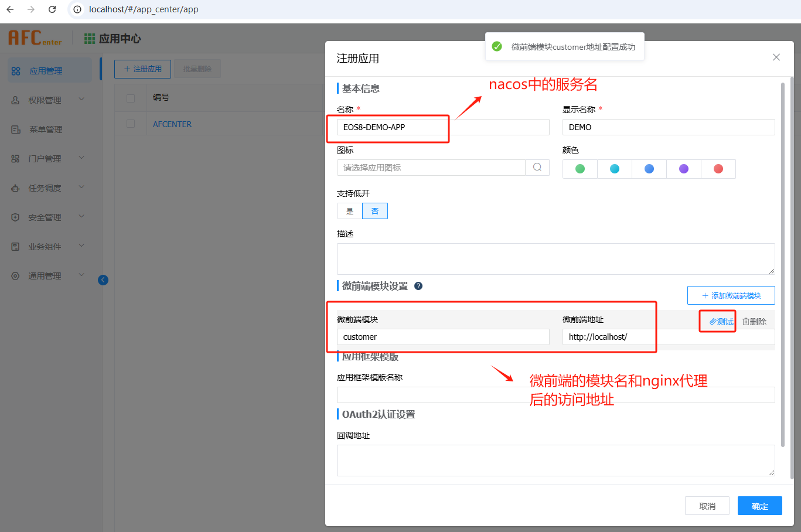Click 添加微前端模块 button
The width and height of the screenshot is (801, 532).
(x=731, y=296)
